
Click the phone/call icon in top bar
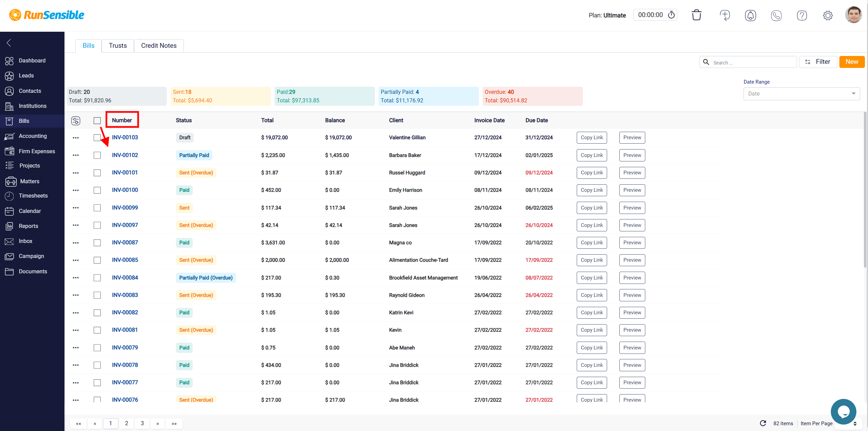point(777,15)
